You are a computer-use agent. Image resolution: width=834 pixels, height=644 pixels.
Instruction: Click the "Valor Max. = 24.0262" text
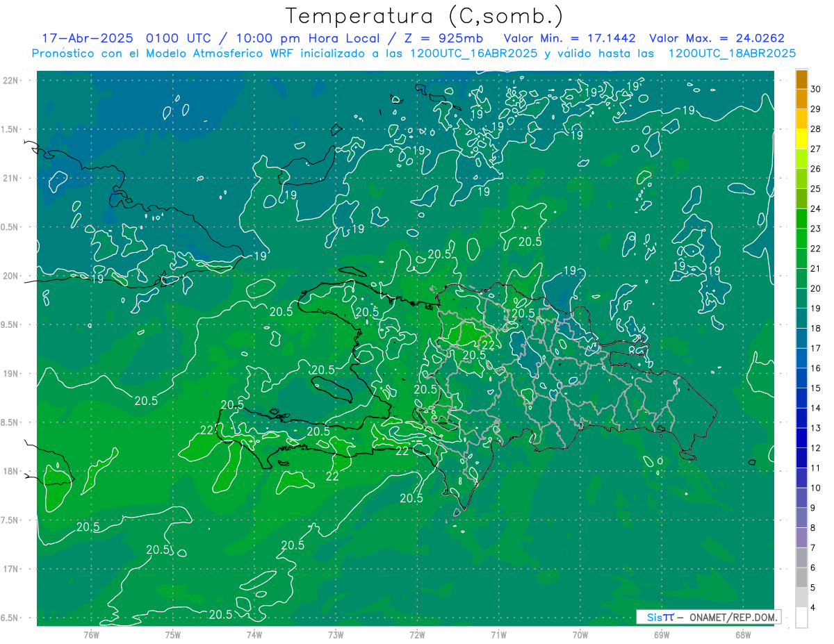coord(718,38)
